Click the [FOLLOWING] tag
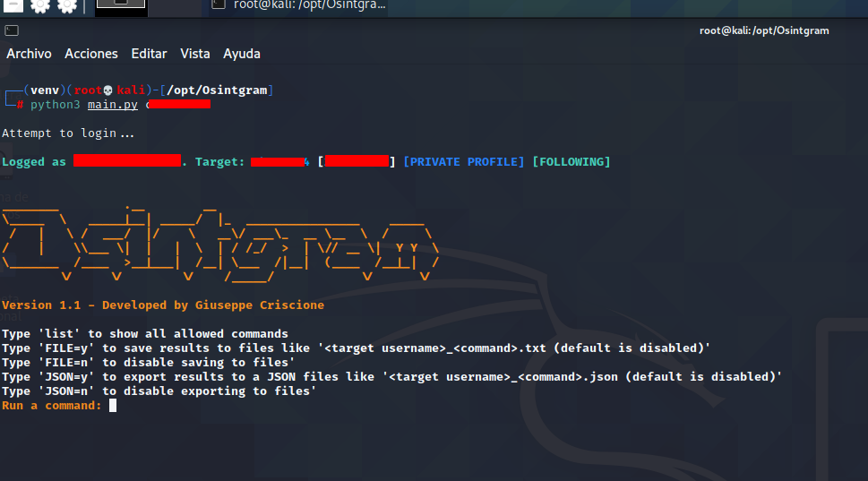The height and width of the screenshot is (481, 868). (572, 162)
